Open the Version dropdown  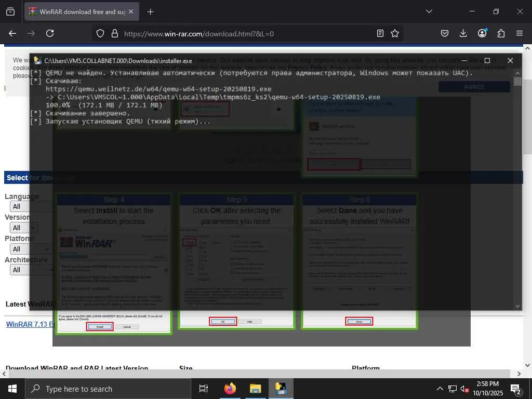24,228
